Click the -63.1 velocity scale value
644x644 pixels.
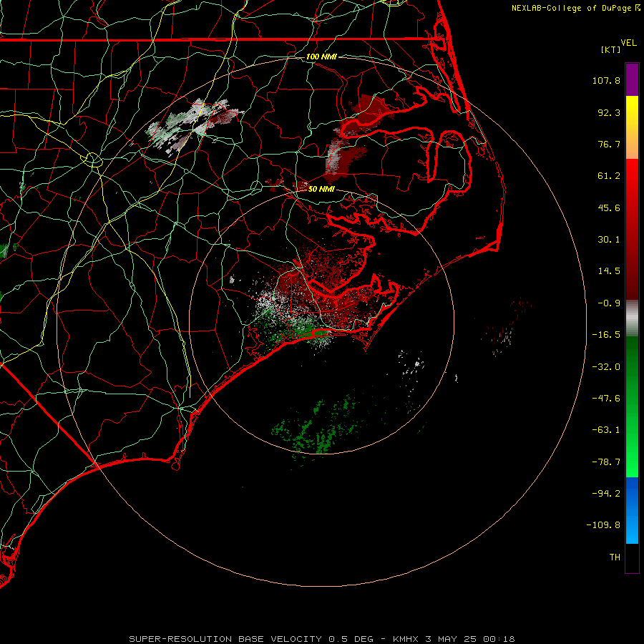point(606,430)
